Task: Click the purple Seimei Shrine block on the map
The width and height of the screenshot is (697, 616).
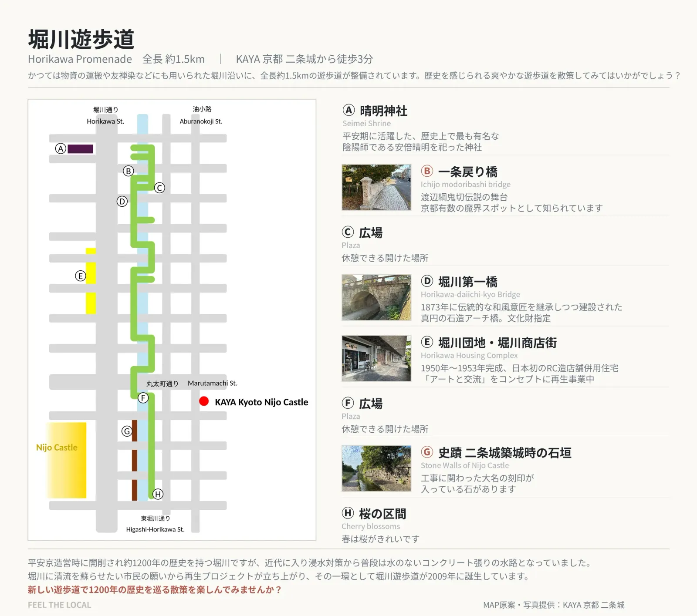Action: [80, 149]
